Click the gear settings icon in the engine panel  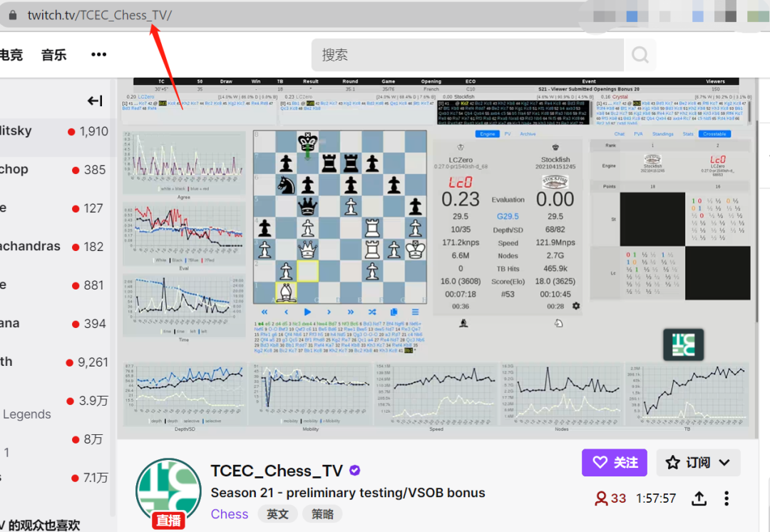[x=576, y=306]
